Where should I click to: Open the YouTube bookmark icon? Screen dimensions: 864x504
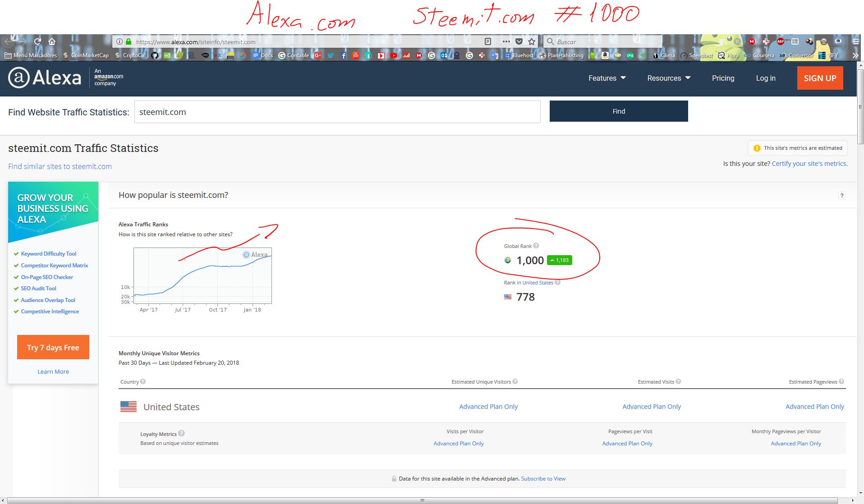394,55
